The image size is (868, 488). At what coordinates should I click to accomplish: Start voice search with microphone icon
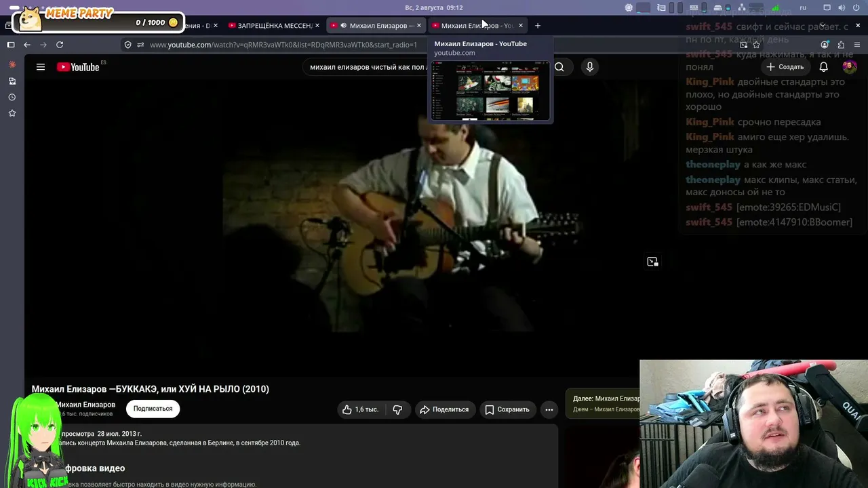(590, 67)
